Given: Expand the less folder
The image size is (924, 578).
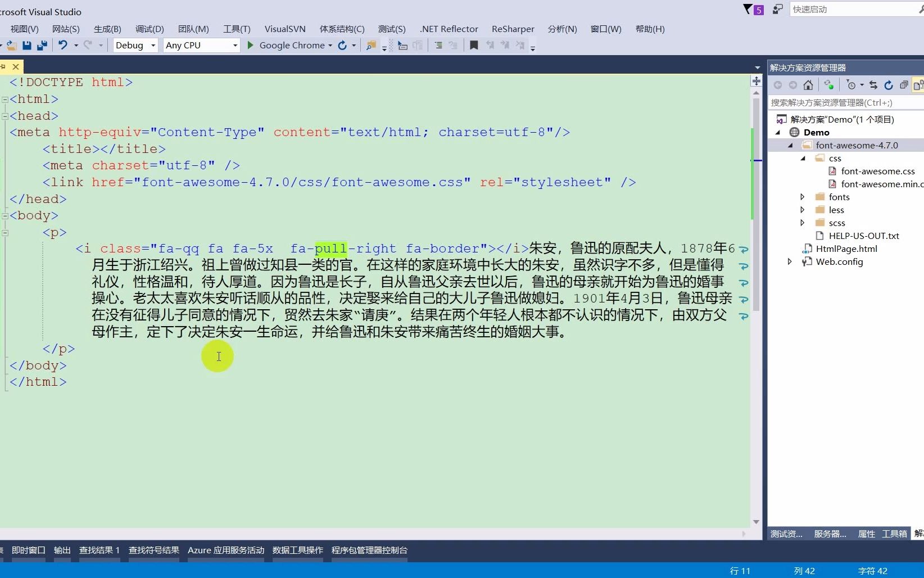Looking at the screenshot, I should click(803, 210).
